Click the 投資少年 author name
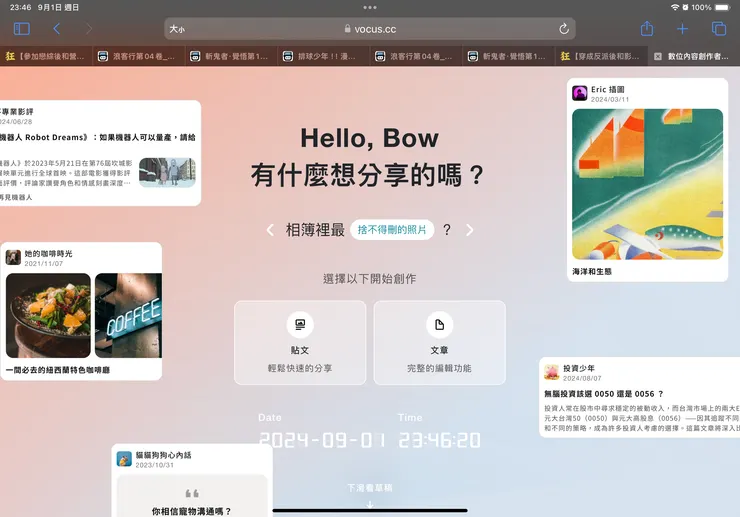The width and height of the screenshot is (740, 517). coord(579,368)
